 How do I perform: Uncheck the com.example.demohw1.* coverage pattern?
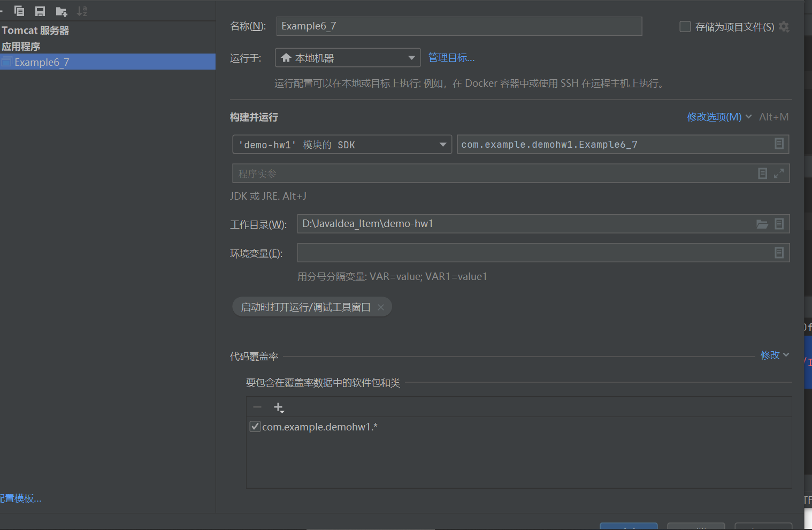[255, 426]
